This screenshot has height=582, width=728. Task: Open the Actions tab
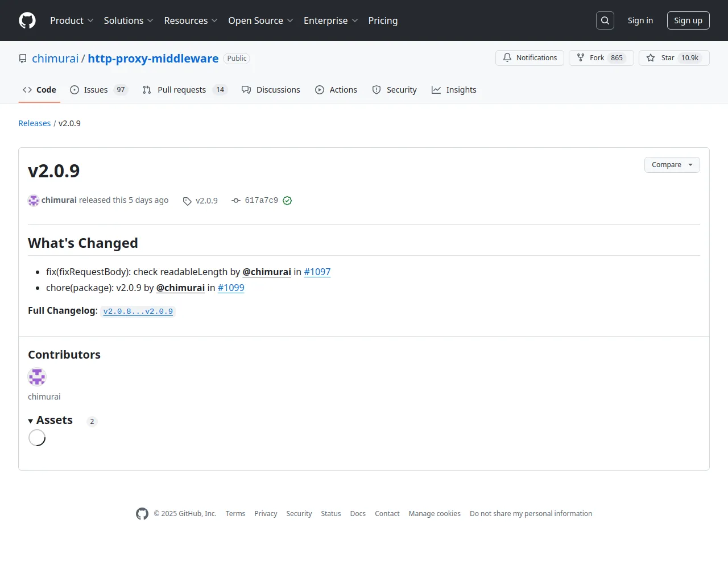(x=336, y=90)
